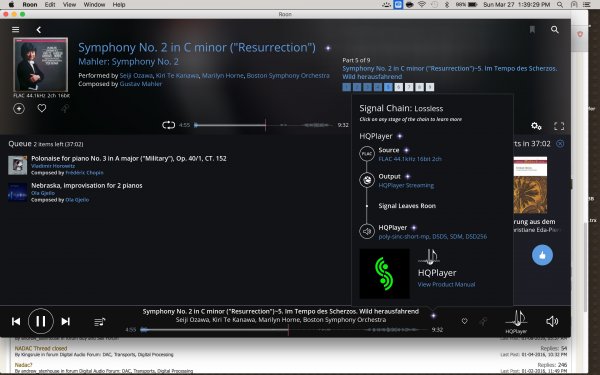Open Vladimir Horowitz artist link

pyautogui.click(x=53, y=166)
